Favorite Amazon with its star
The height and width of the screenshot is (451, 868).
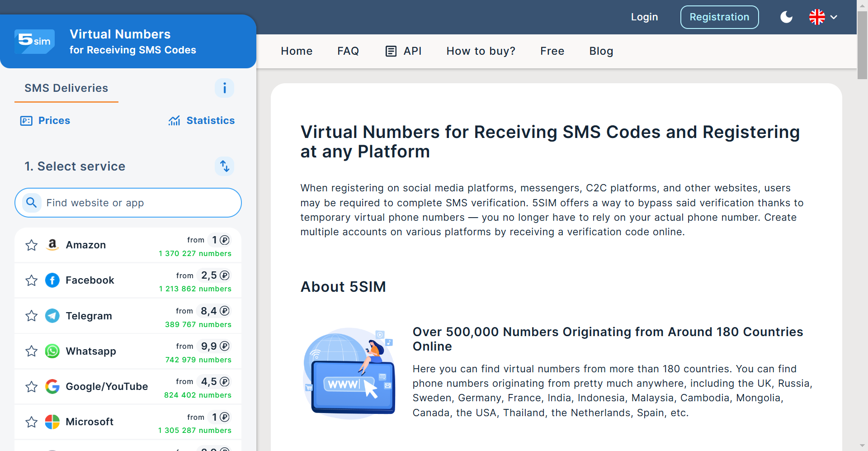tap(31, 245)
